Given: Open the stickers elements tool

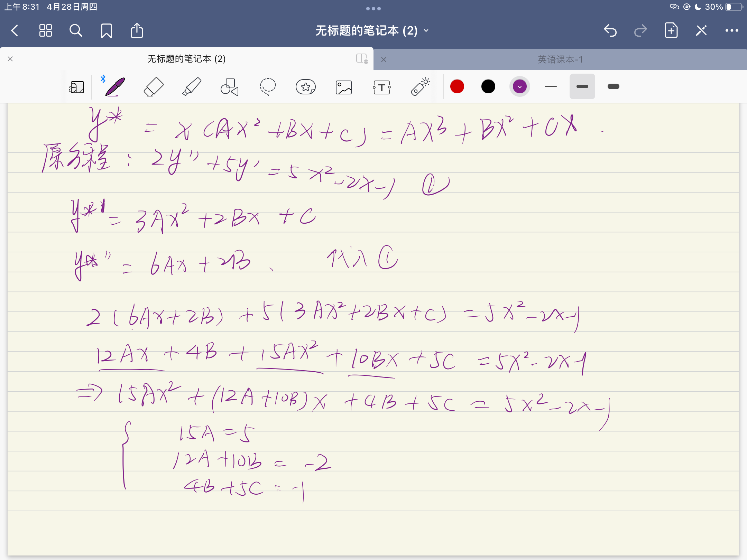Looking at the screenshot, I should point(306,87).
